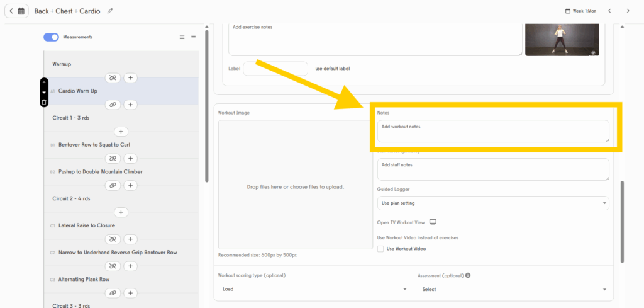Click the use default label link
Image resolution: width=644 pixels, height=308 pixels.
click(332, 68)
